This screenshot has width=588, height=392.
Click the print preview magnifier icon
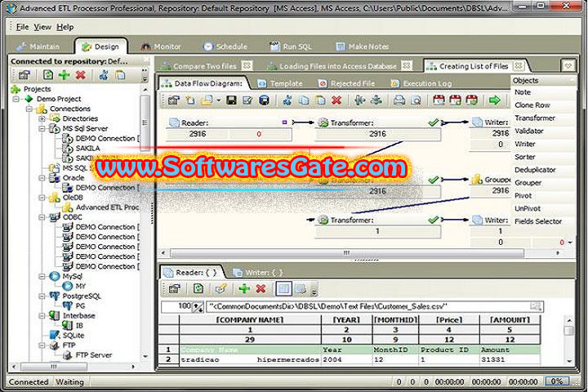[x=416, y=100]
